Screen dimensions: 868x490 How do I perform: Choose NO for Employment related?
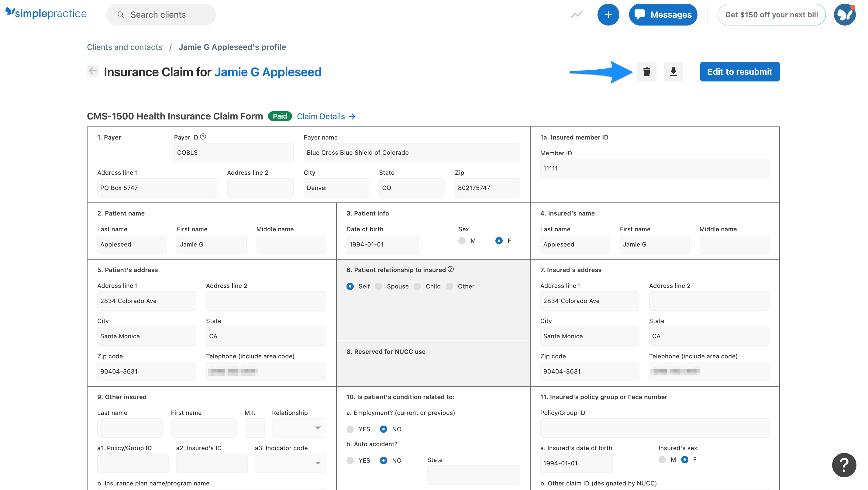coord(384,429)
